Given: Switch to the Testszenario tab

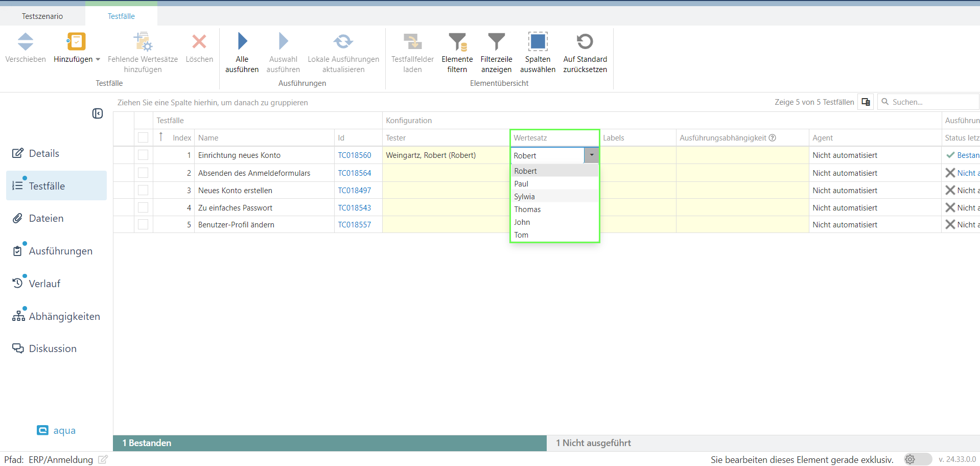Looking at the screenshot, I should 42,16.
